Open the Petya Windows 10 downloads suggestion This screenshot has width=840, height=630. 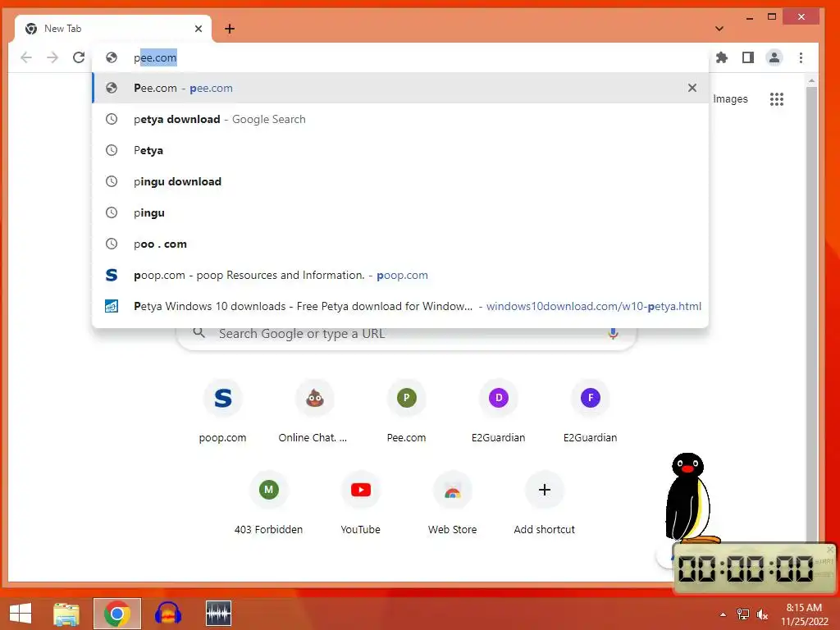(x=400, y=306)
